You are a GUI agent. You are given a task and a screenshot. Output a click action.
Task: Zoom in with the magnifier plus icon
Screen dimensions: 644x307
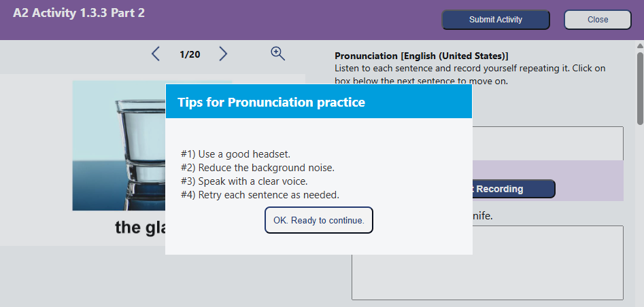[277, 54]
